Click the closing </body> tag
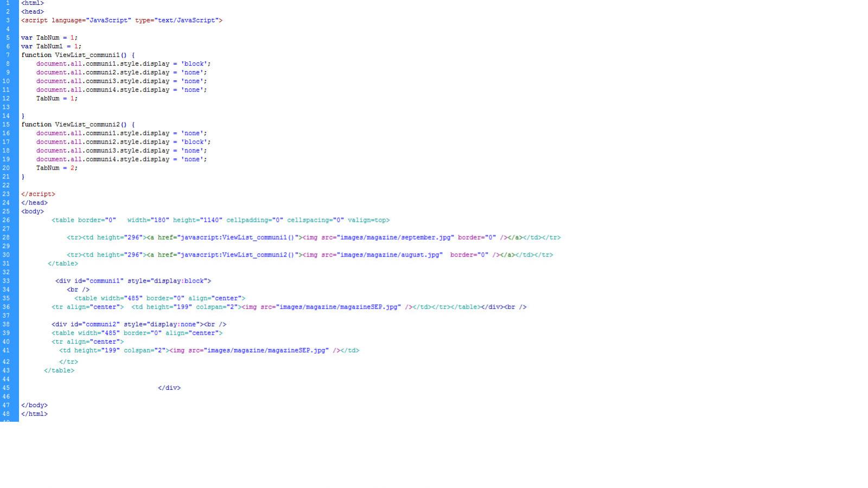Viewport: 868px width, 488px height. tap(34, 405)
